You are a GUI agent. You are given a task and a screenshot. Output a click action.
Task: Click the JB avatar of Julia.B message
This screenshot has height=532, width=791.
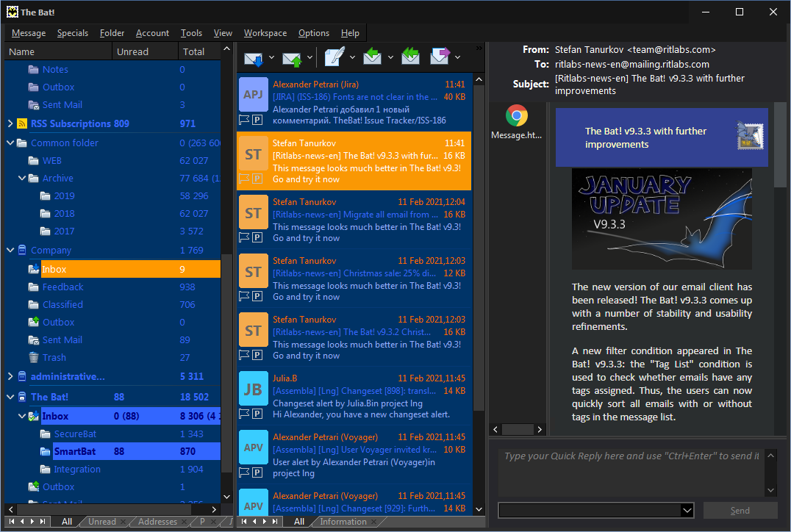pyautogui.click(x=253, y=389)
